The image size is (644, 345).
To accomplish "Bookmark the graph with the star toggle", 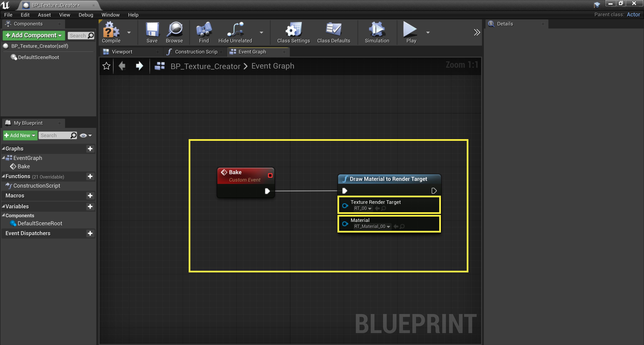I will point(106,66).
